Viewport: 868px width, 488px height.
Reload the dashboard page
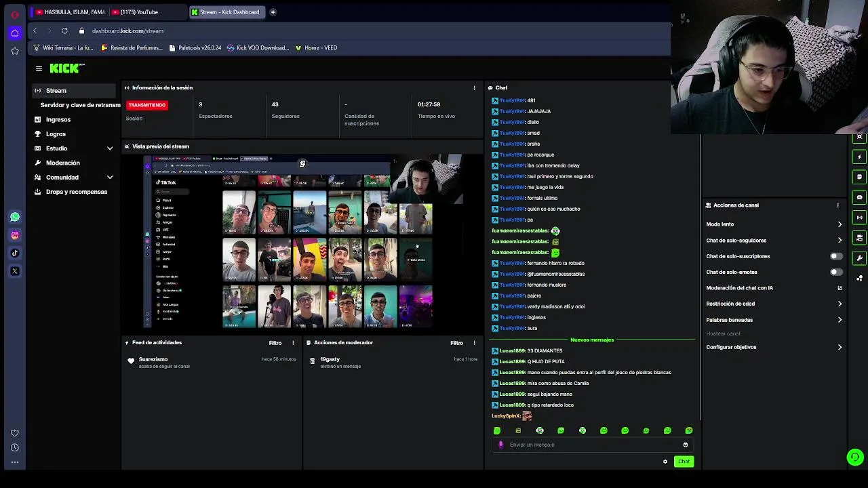tap(64, 30)
